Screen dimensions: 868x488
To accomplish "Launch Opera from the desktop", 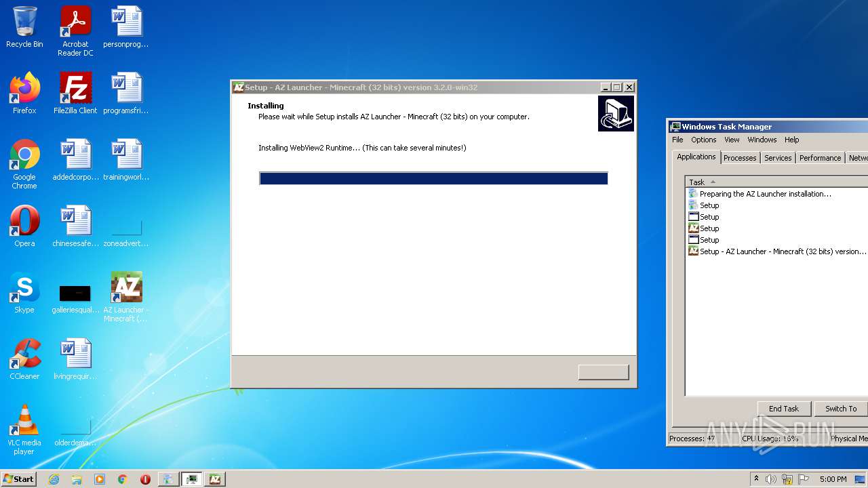I will 24,226.
